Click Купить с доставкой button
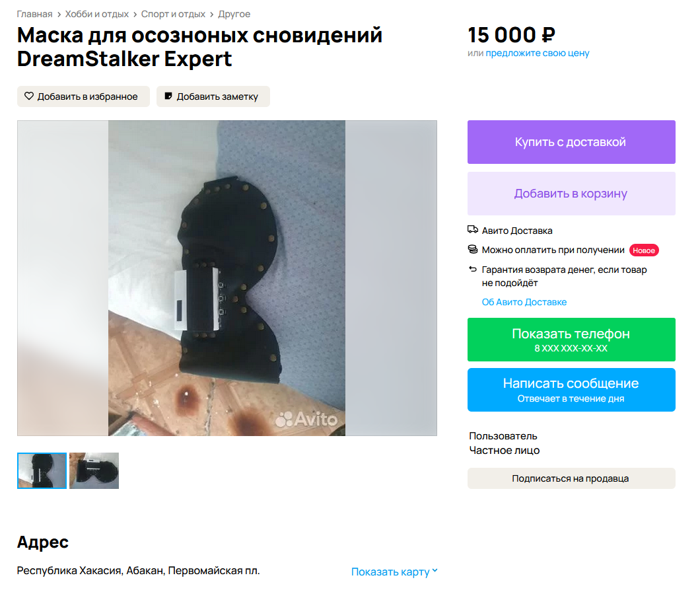Image resolution: width=700 pixels, height=592 pixels. point(571,142)
